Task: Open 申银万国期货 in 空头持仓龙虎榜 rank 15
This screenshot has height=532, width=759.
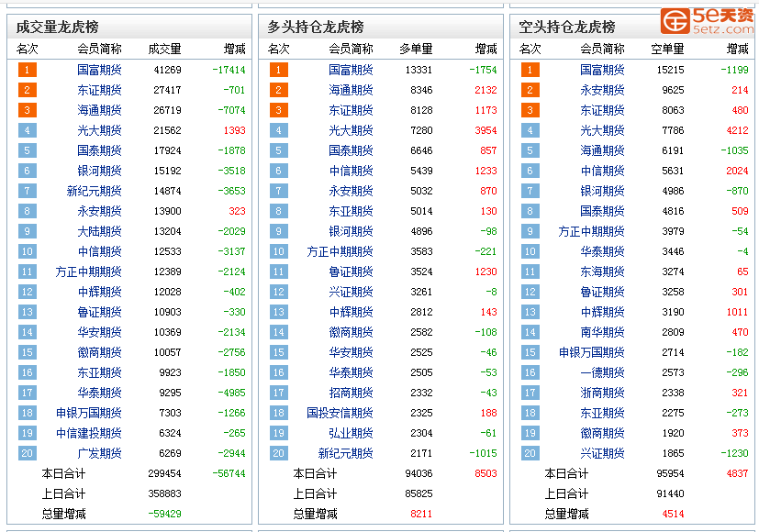Action: [x=592, y=352]
